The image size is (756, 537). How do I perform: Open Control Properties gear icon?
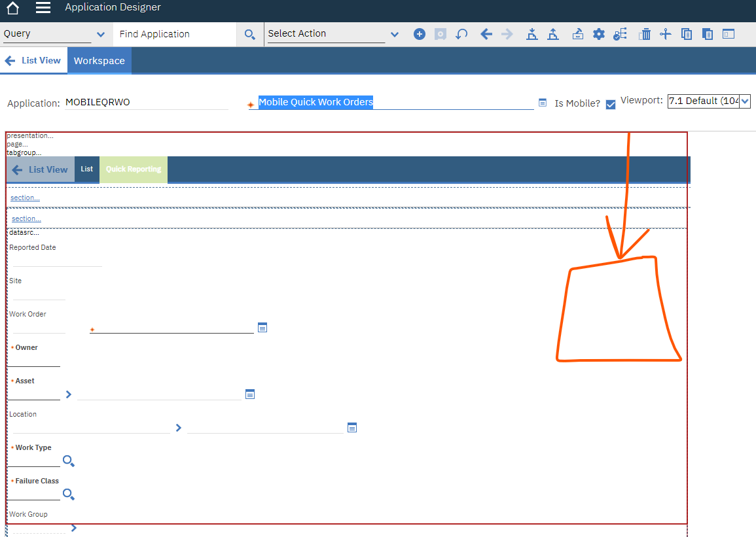click(x=599, y=34)
